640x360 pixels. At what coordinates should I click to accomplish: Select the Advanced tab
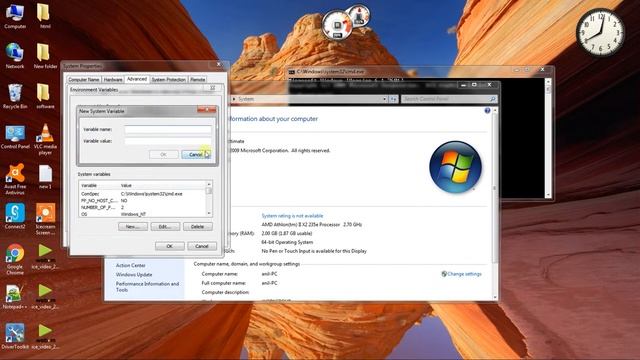pos(137,79)
